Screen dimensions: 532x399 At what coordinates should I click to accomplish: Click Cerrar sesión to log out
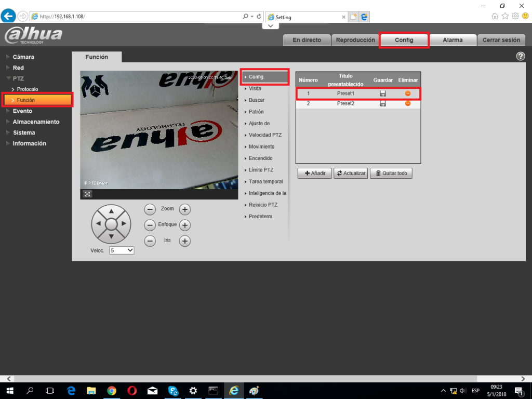[501, 39]
